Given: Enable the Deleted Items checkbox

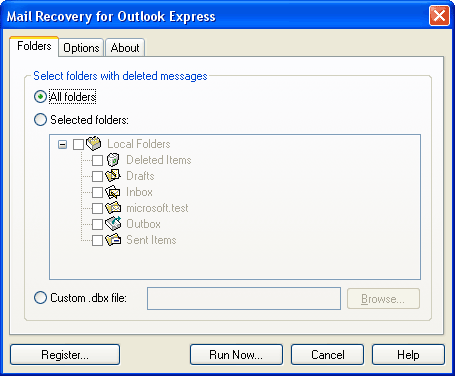Looking at the screenshot, I should point(97,160).
